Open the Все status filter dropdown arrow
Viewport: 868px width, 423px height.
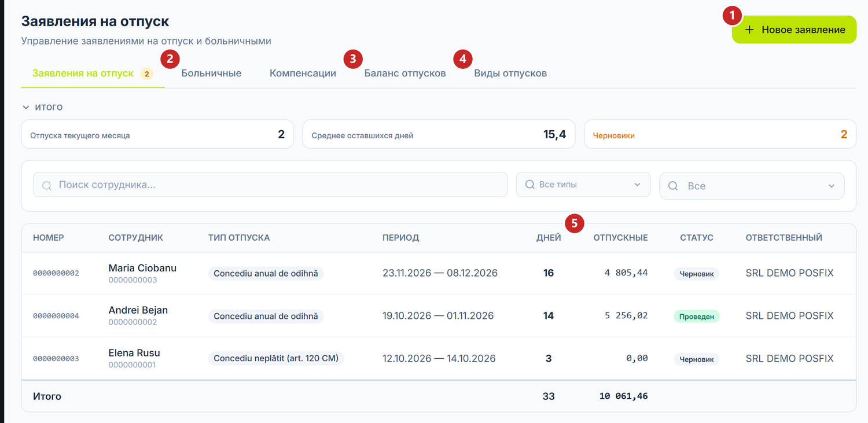click(x=831, y=186)
